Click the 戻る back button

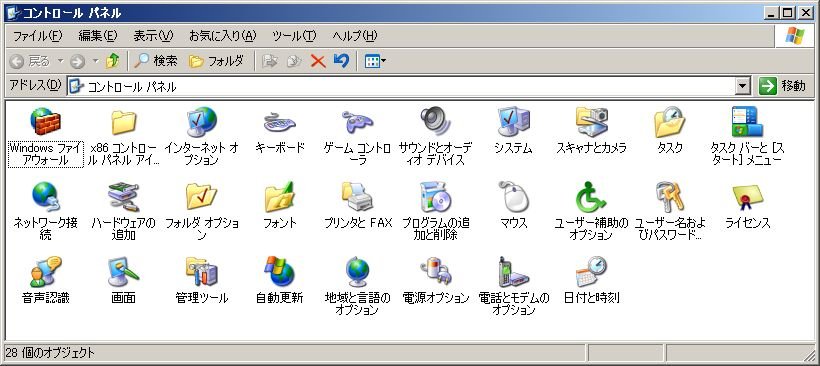pyautogui.click(x=30, y=62)
